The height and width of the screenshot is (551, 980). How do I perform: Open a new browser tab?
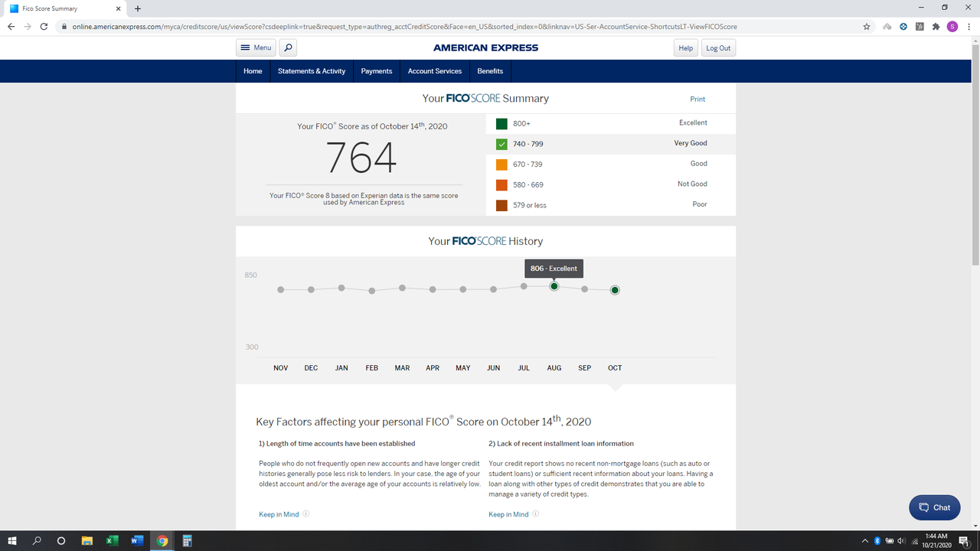(x=138, y=8)
